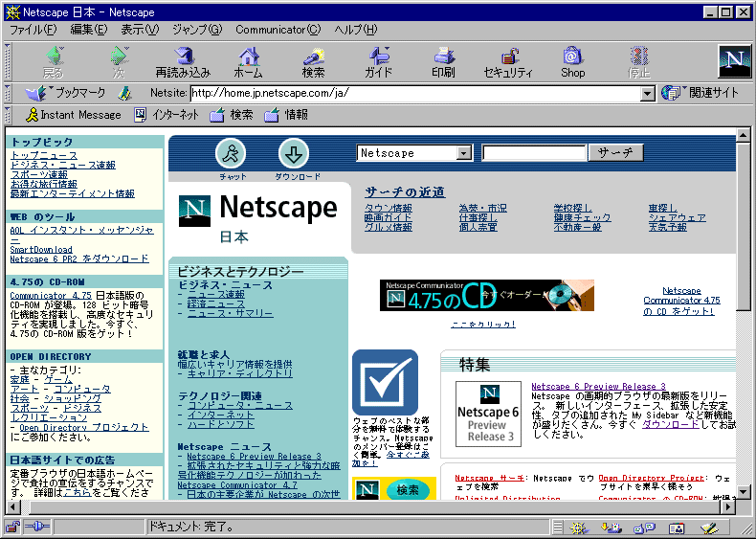Open Address Book from component bar

tap(677, 528)
